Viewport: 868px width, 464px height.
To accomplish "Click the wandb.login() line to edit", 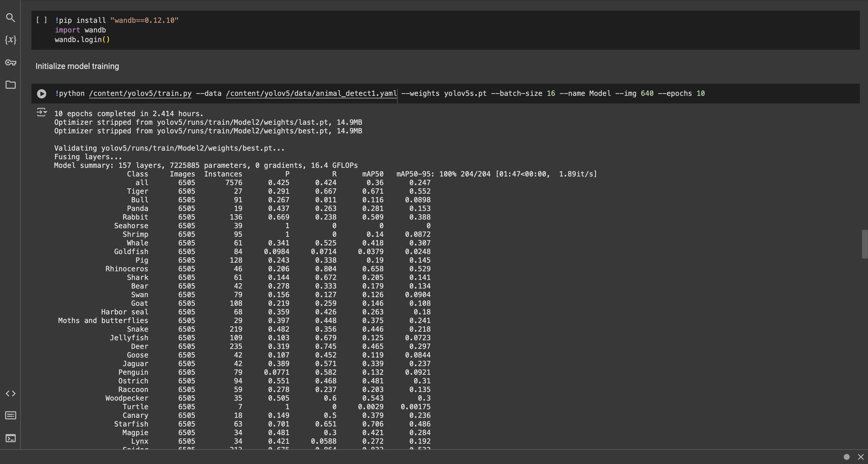I will click(x=82, y=39).
